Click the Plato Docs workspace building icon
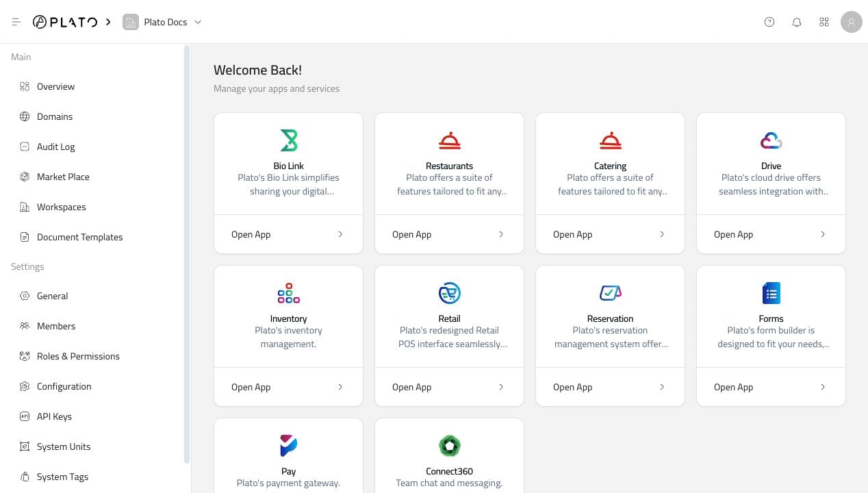This screenshot has height=493, width=868. [x=130, y=22]
